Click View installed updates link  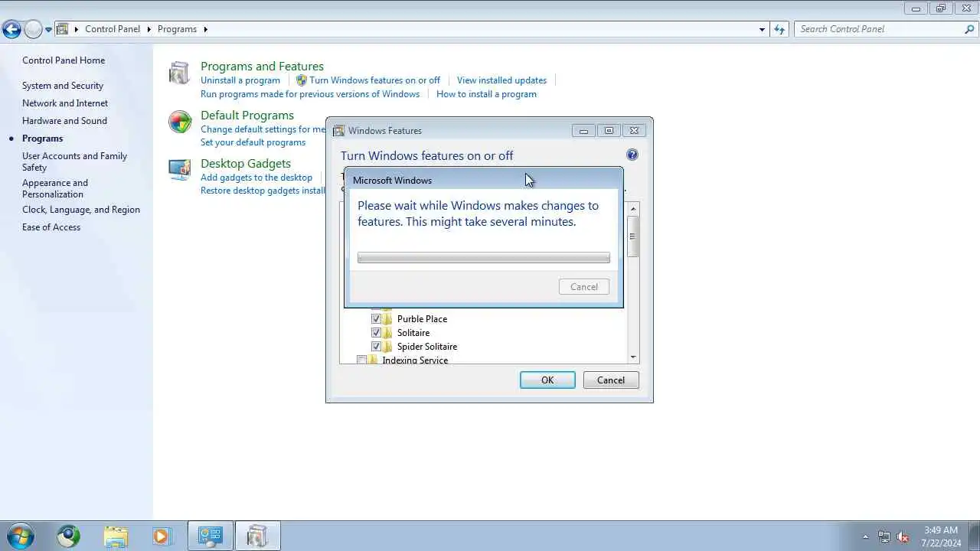pos(501,80)
